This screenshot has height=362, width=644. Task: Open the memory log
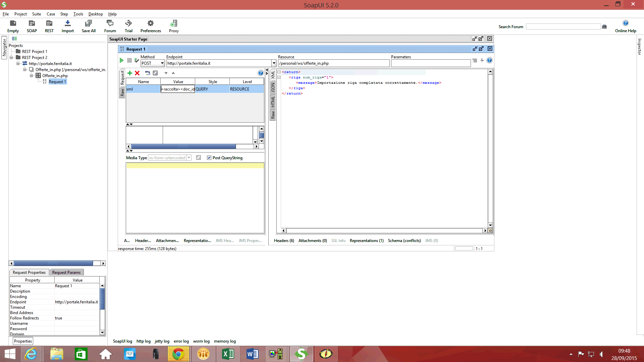225,341
